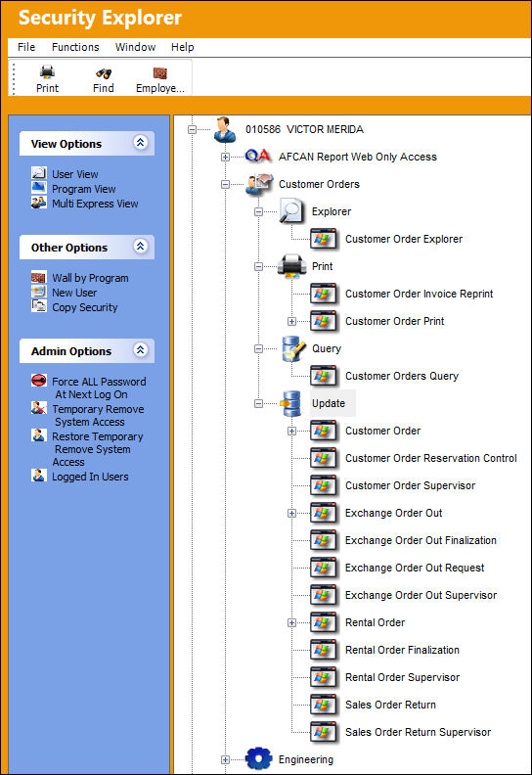
Task: Click the AFCAN QA icon
Action: [x=258, y=157]
